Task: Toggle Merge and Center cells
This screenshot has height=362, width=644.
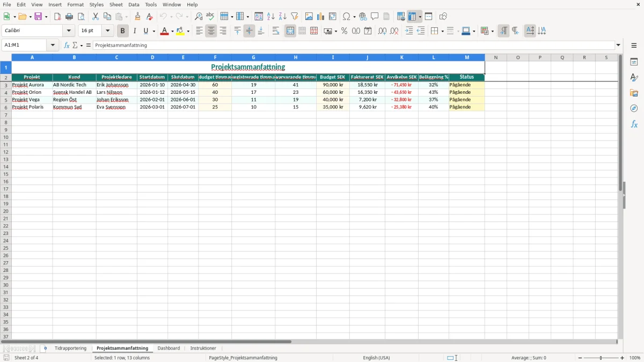Action: pyautogui.click(x=290, y=31)
